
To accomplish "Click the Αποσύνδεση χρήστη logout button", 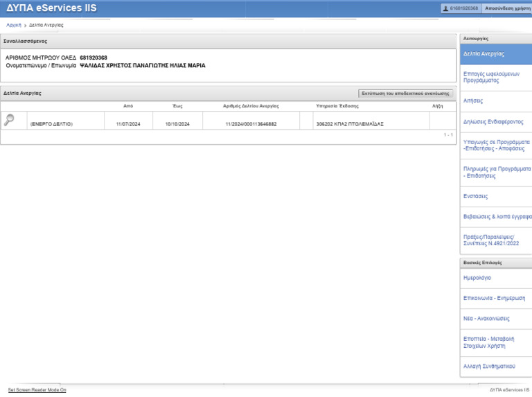I will (507, 8).
